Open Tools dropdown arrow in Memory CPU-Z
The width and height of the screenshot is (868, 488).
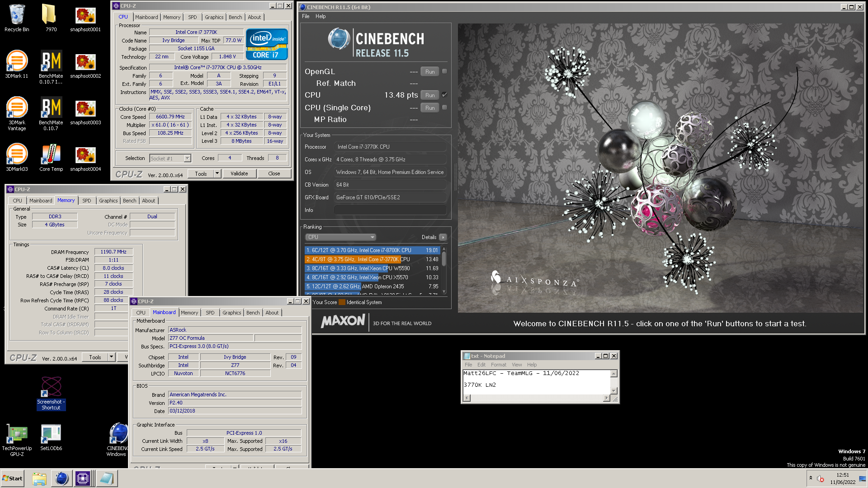(x=111, y=357)
